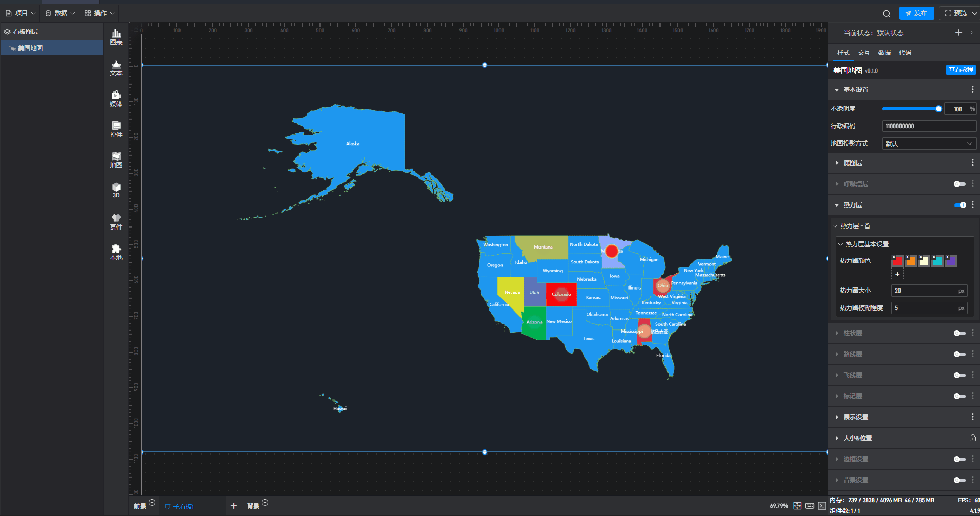Disable the 热力层 heat layer toggle

(959, 205)
